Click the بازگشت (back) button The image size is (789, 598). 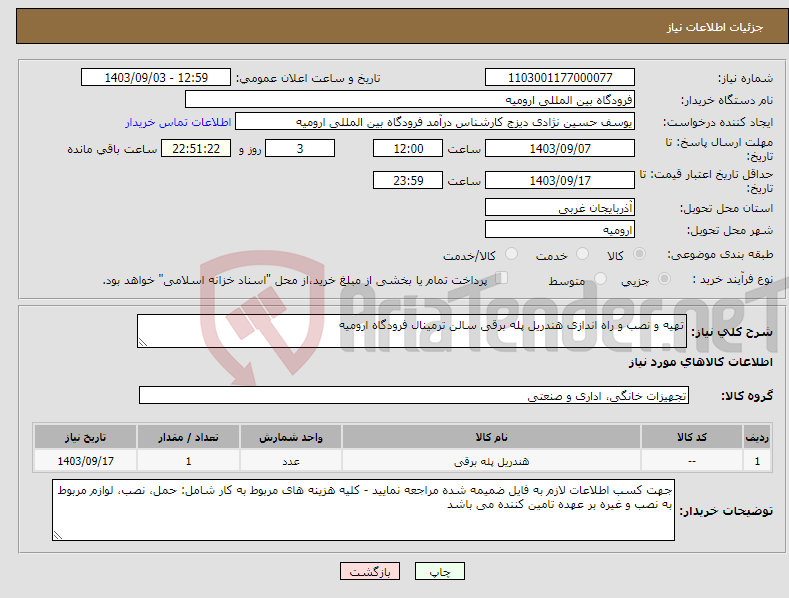click(370, 571)
